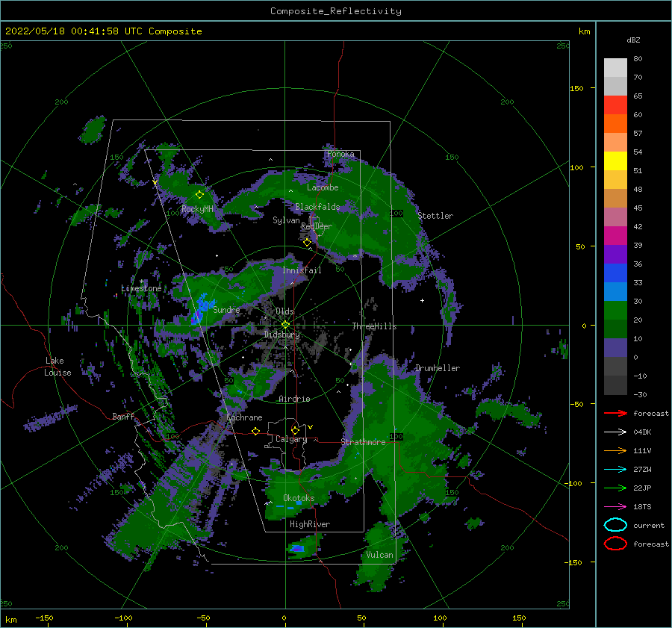
Task: Click the HighRiver label
Action: (x=310, y=524)
